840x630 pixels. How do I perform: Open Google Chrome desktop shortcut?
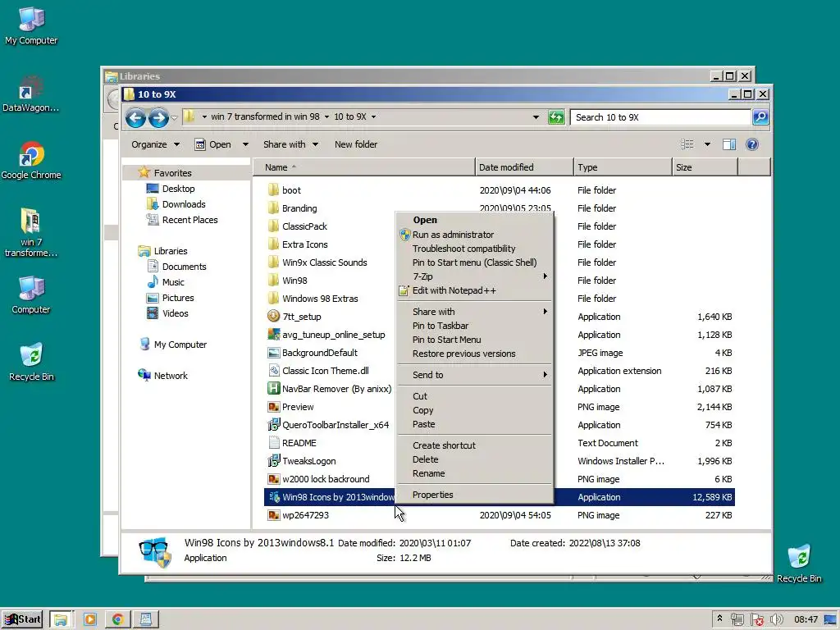click(x=31, y=160)
